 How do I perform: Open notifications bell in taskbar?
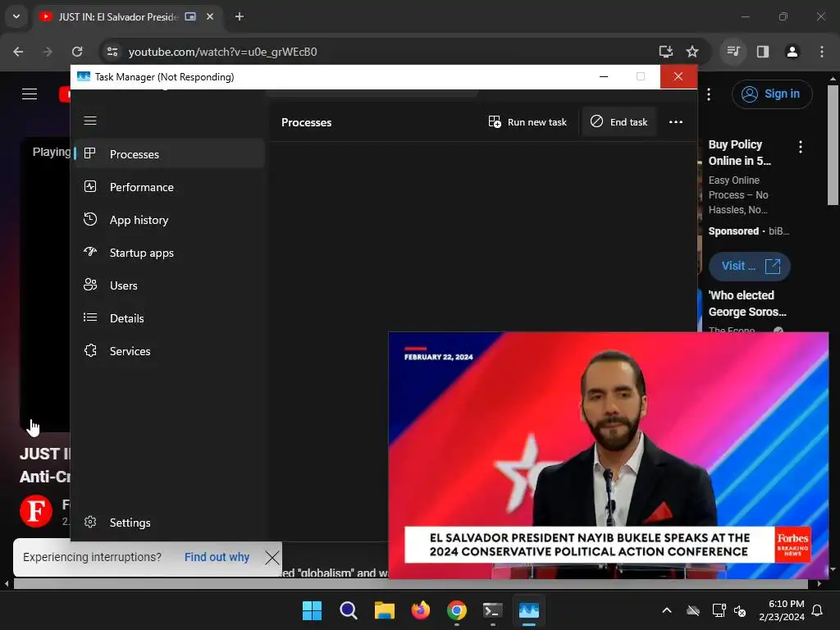pyautogui.click(x=818, y=610)
